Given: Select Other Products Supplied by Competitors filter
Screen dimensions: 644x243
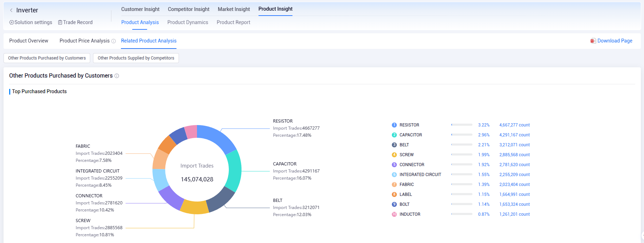Looking at the screenshot, I should coord(136,58).
